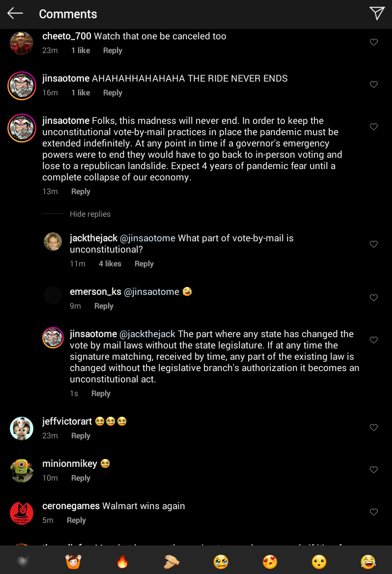View jinsaotome's story from avatar ring
The width and height of the screenshot is (392, 574).
pos(22,86)
